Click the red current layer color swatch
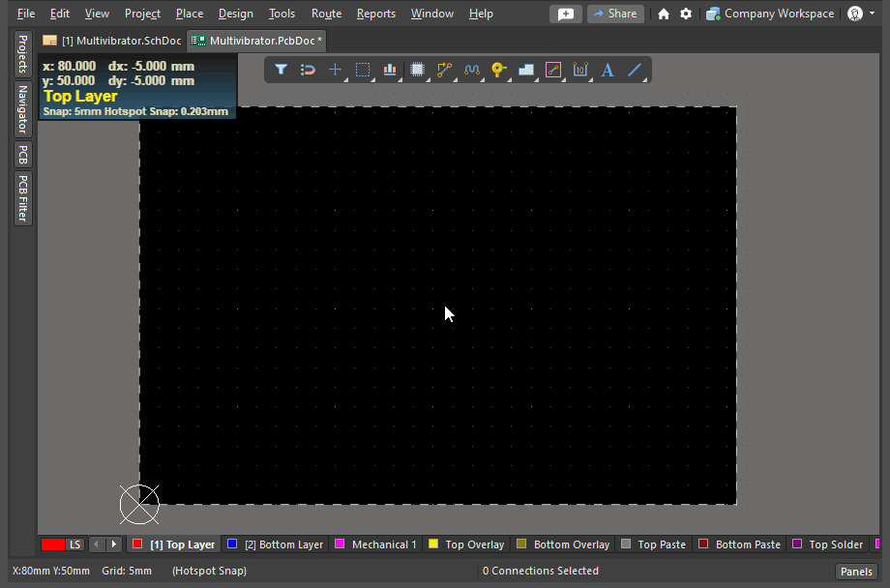890x588 pixels. pyautogui.click(x=52, y=544)
